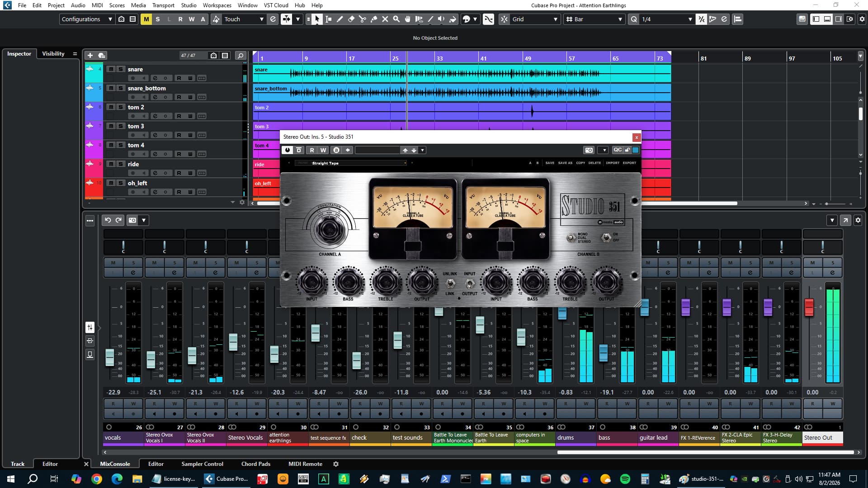Click Channel A INPUT knob
This screenshot has height=488, width=868.
[311, 282]
